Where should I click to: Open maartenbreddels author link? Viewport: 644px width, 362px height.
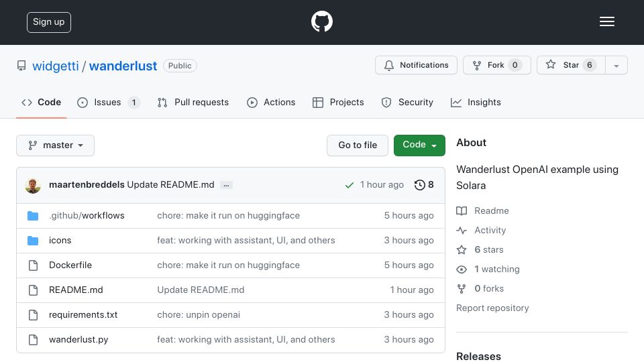pos(87,185)
